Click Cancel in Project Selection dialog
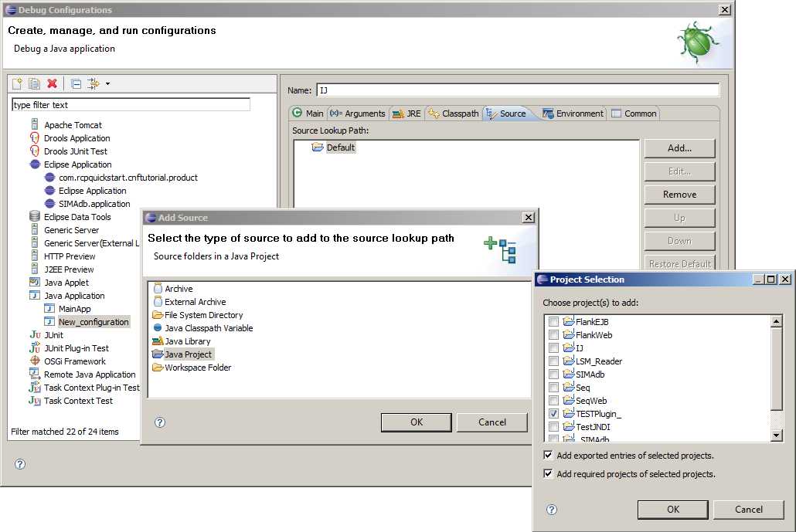 click(x=748, y=509)
